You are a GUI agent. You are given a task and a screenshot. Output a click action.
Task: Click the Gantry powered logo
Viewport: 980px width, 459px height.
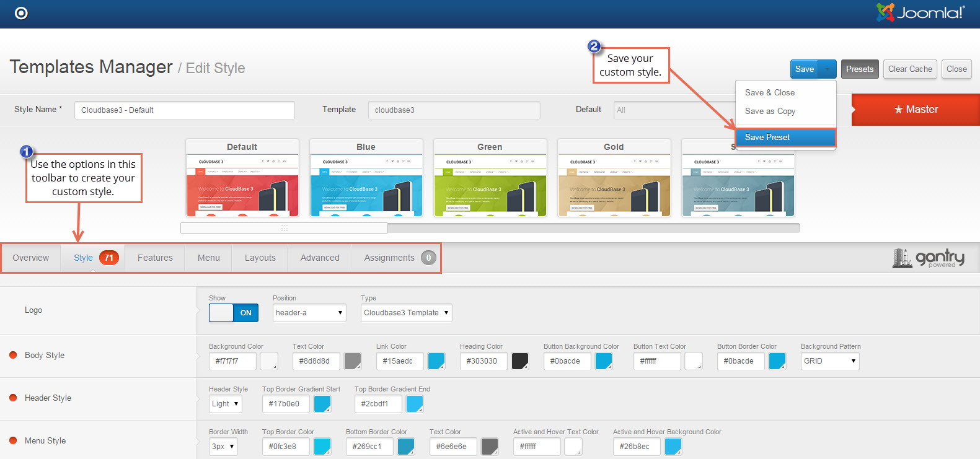tap(929, 258)
